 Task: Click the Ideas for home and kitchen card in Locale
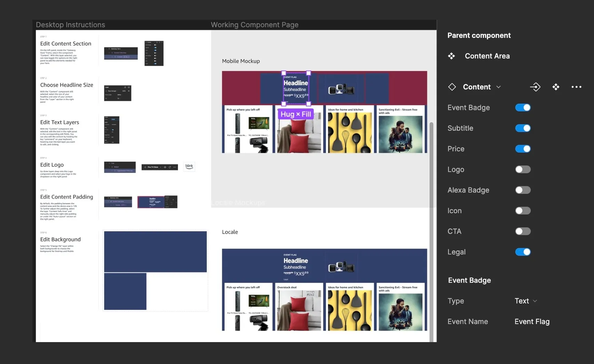pyautogui.click(x=350, y=307)
